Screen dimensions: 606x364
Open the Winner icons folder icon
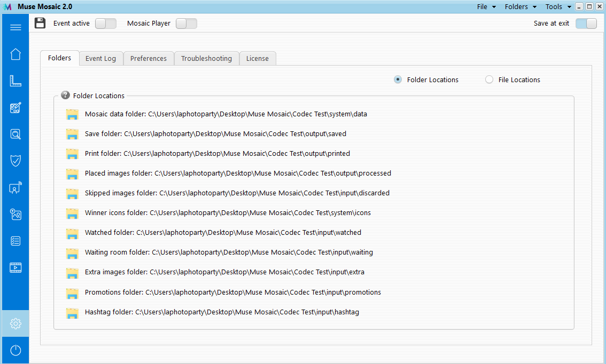(72, 213)
